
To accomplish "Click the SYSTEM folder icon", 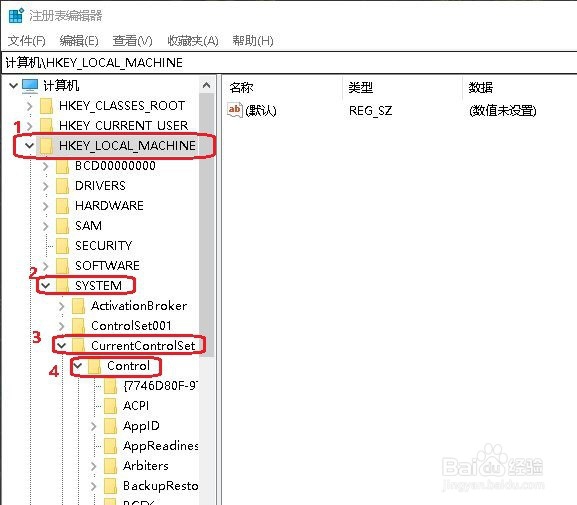I will (62, 286).
